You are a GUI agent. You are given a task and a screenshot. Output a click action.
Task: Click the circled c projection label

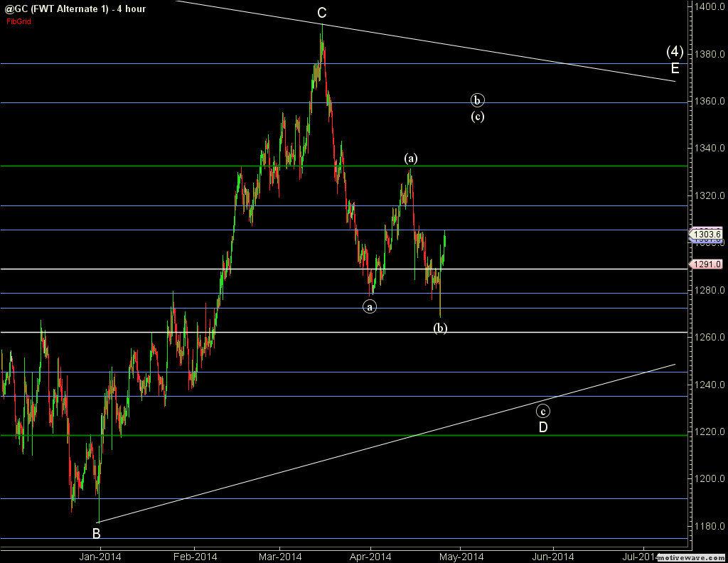[542, 411]
